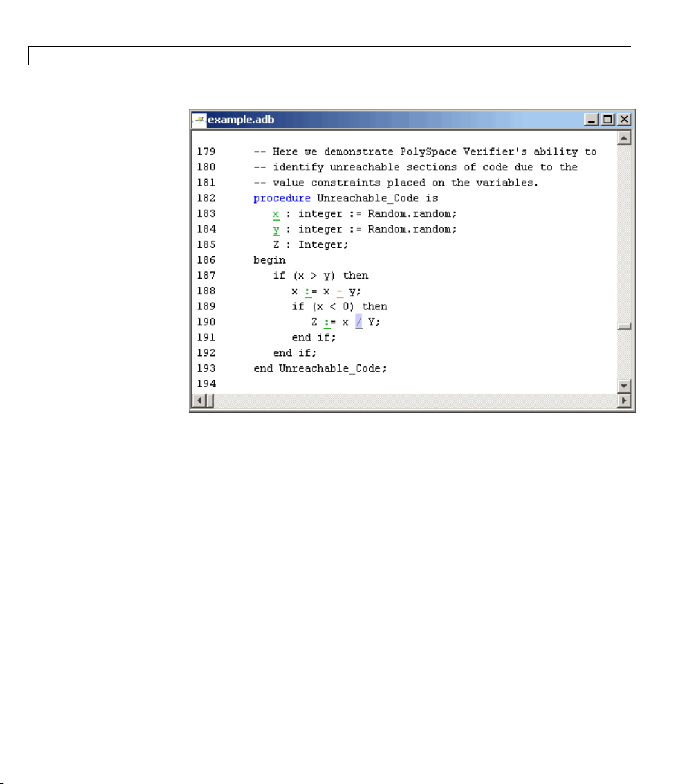Click the vertical scrollbar up arrow
This screenshot has height=784, width=675.
(624, 138)
